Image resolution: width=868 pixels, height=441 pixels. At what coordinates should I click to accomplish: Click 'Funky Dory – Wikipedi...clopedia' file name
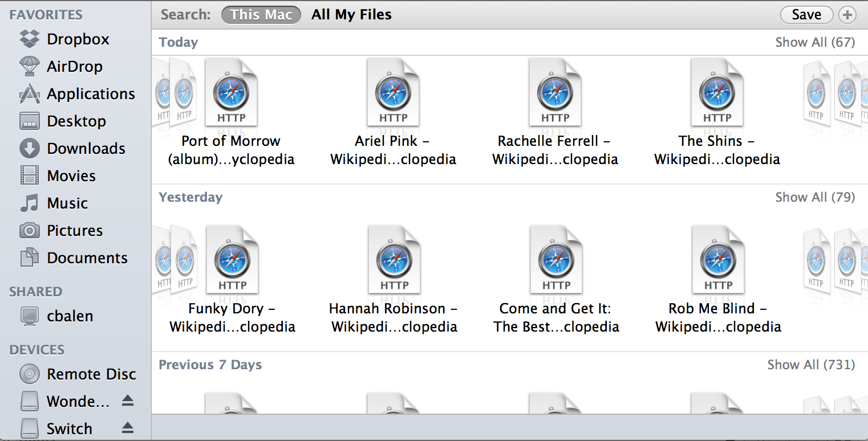pos(232,317)
